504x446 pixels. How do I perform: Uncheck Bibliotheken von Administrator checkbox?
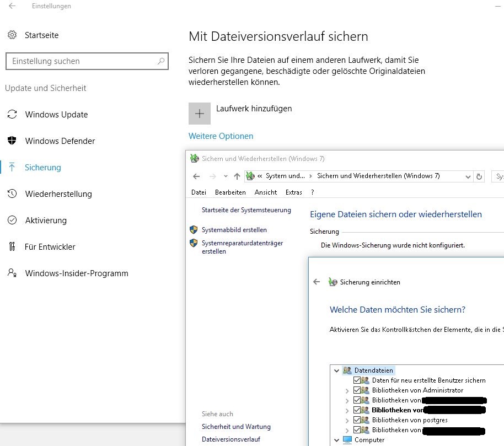click(x=357, y=390)
